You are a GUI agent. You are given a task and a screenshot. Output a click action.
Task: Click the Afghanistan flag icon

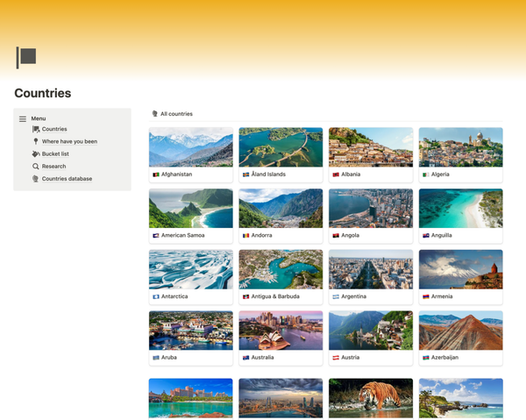click(x=156, y=174)
